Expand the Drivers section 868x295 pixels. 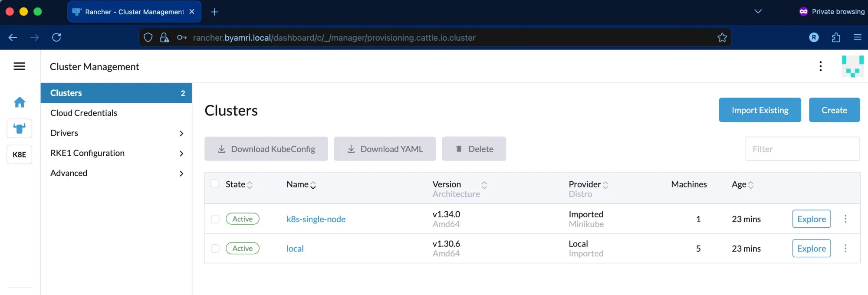[181, 133]
